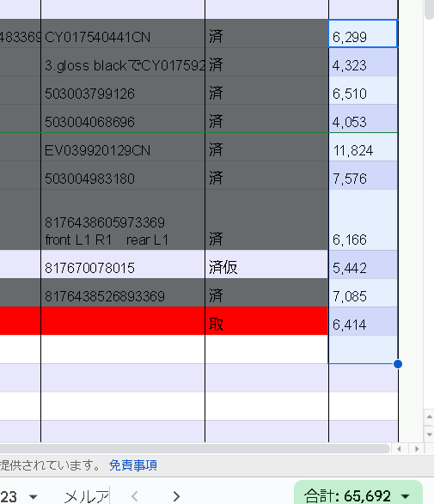The image size is (434, 504).
Task: Select the cell with value 11,824
Action: (x=363, y=147)
